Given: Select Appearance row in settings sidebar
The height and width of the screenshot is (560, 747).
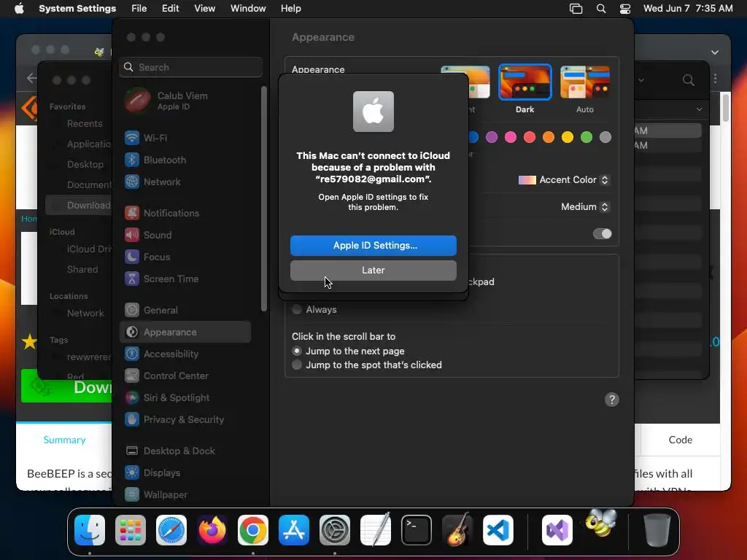Looking at the screenshot, I should [185, 332].
